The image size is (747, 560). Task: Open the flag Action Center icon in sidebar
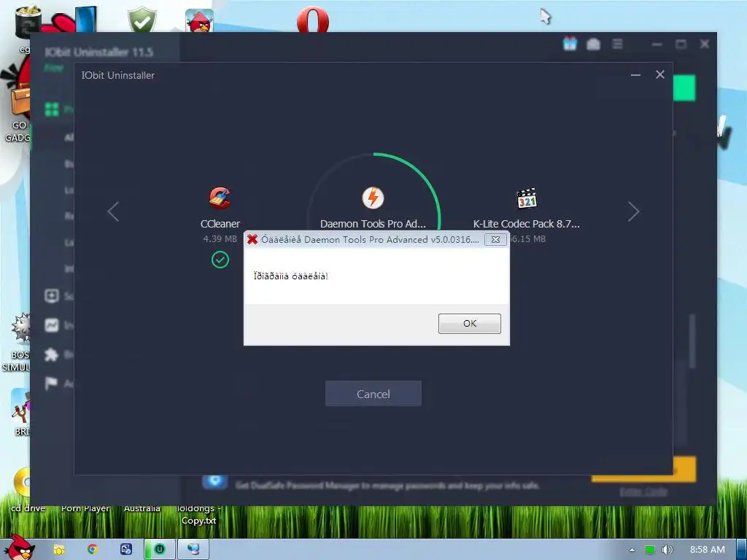coord(52,383)
